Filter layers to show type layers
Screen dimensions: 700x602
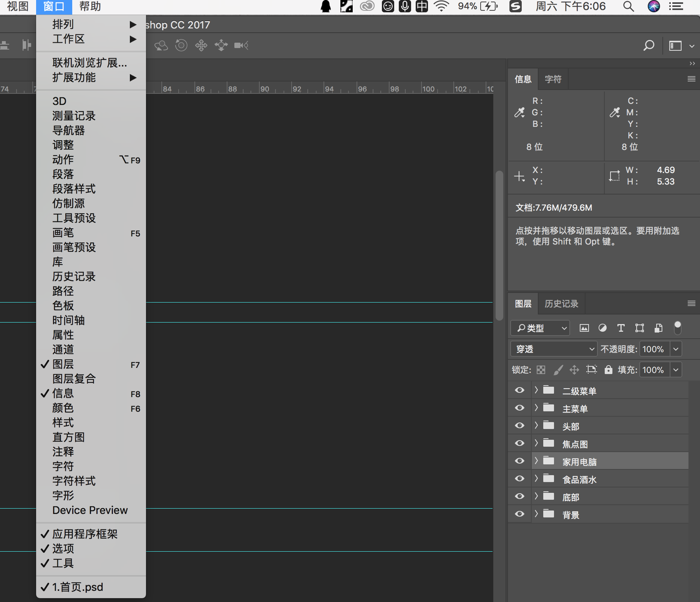pyautogui.click(x=621, y=328)
